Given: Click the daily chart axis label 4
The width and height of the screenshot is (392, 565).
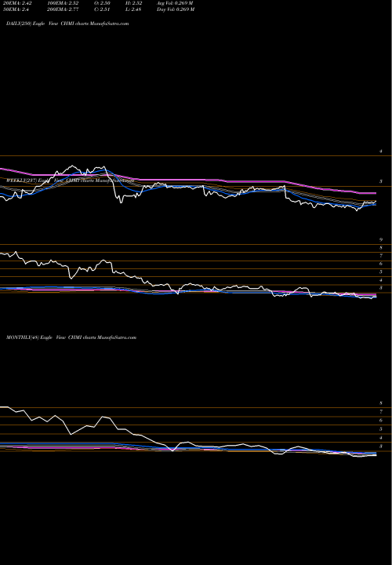Looking at the screenshot, I should click(x=381, y=151).
